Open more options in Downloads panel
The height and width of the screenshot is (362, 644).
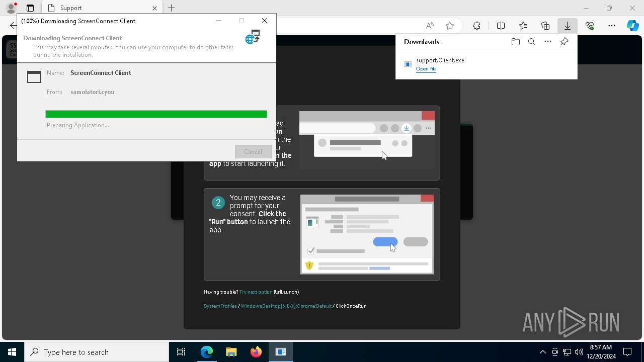548,42
